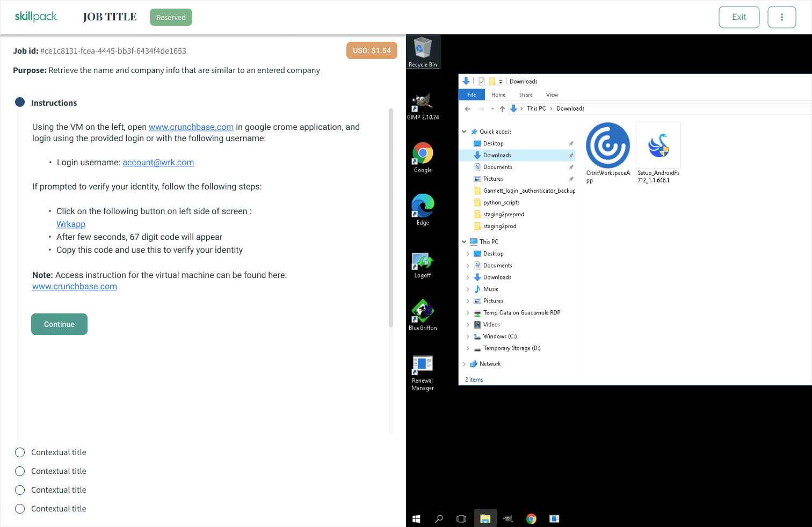Open quick access toolbar customize dropdown

click(501, 82)
